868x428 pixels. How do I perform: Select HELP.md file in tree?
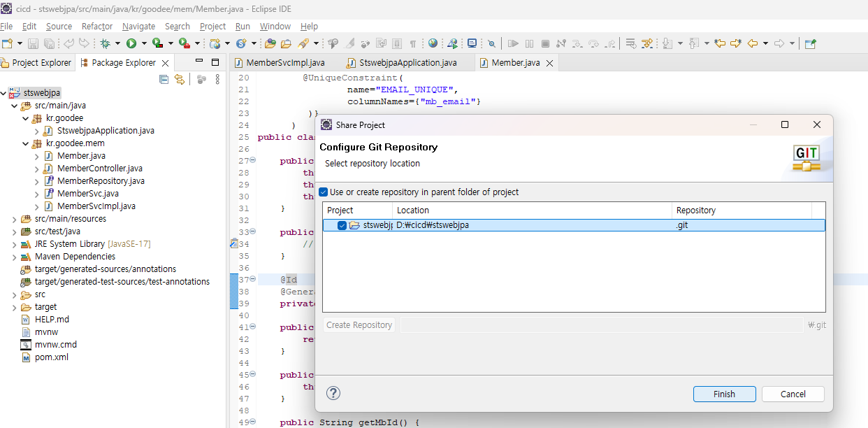(x=52, y=320)
